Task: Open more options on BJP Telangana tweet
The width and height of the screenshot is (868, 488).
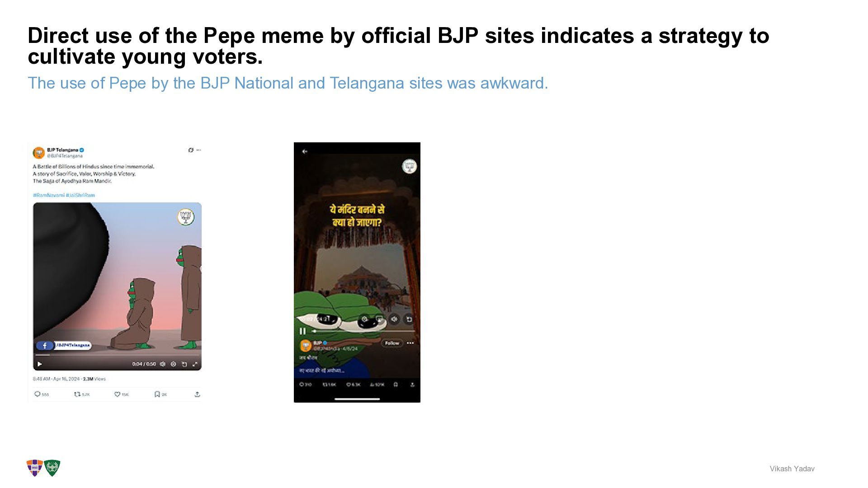Action: (x=198, y=150)
